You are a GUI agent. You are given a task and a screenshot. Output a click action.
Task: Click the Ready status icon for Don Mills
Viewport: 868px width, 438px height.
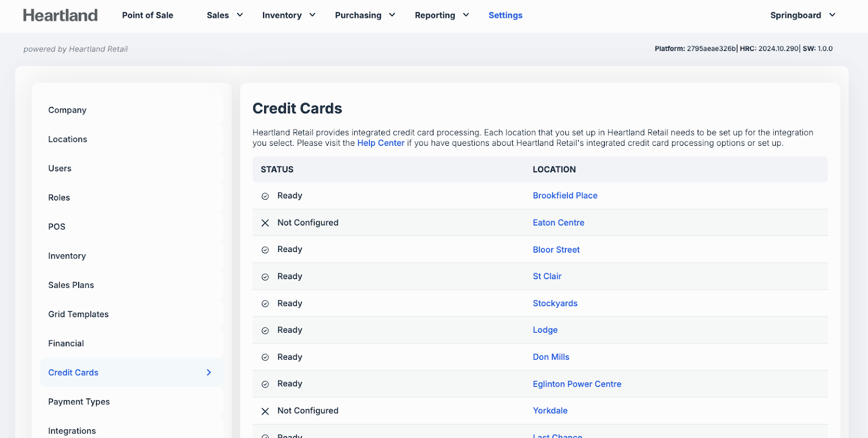pos(265,357)
